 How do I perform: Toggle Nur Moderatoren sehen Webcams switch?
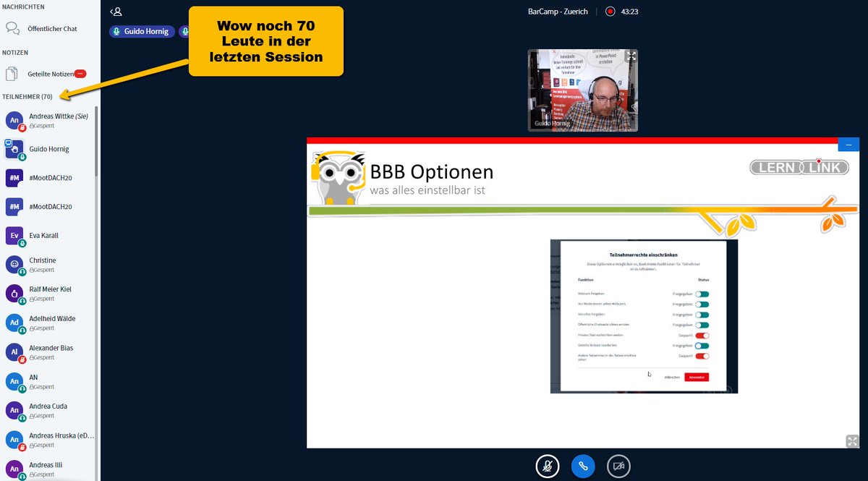pyautogui.click(x=702, y=305)
